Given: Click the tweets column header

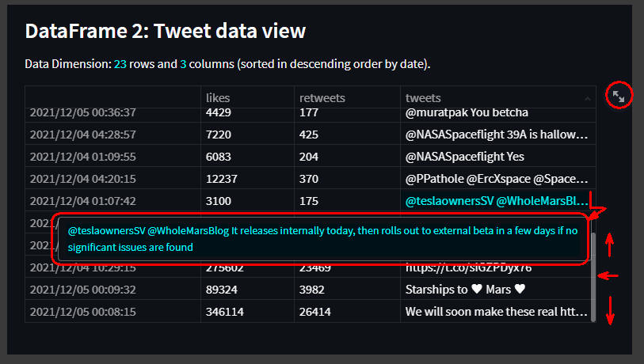Looking at the screenshot, I should pos(498,97).
